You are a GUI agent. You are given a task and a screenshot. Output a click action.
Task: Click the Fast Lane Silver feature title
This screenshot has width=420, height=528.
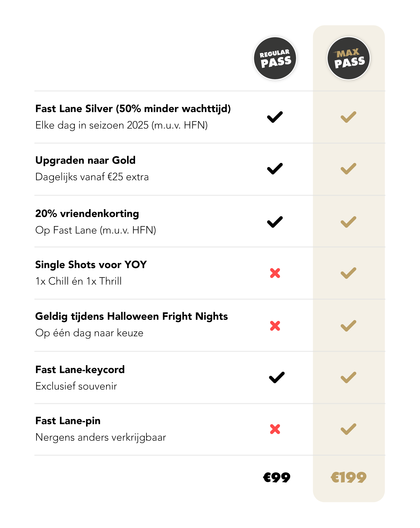pos(133,109)
